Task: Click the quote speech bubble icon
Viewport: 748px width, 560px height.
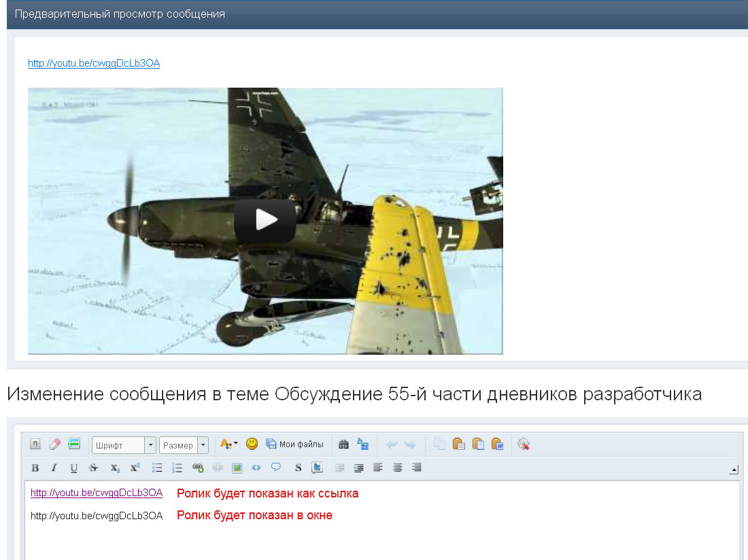Action: pyautogui.click(x=275, y=468)
